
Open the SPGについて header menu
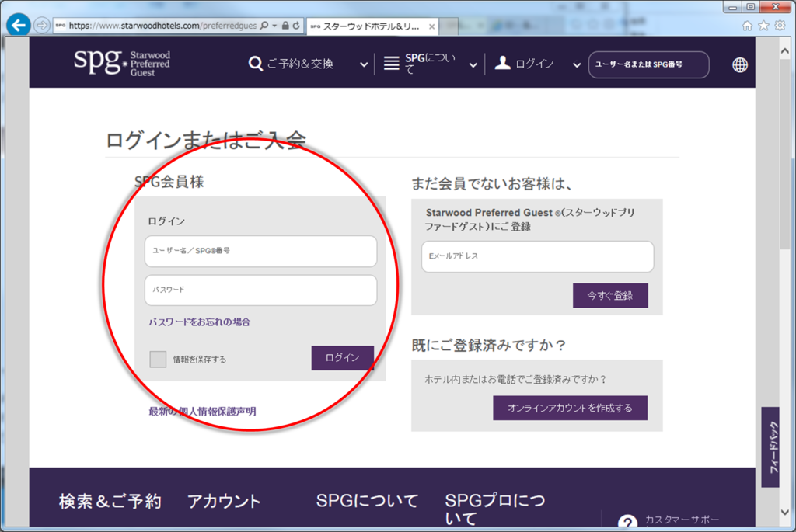[x=430, y=64]
